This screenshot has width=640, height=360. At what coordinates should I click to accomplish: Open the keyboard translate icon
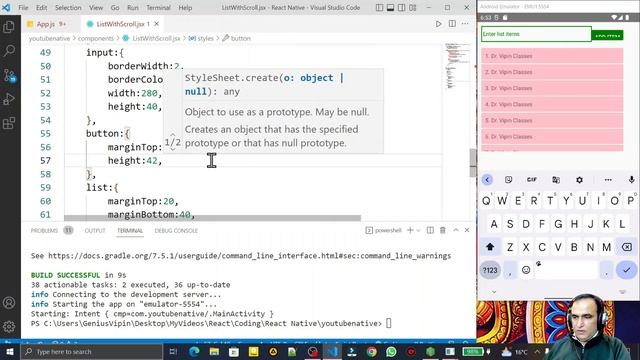tap(556, 180)
